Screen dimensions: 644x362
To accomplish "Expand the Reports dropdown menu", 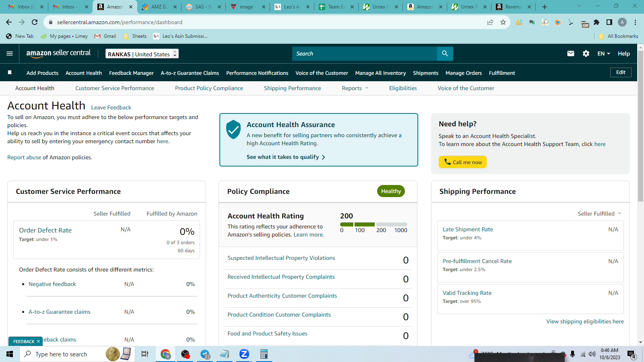I will click(x=355, y=88).
